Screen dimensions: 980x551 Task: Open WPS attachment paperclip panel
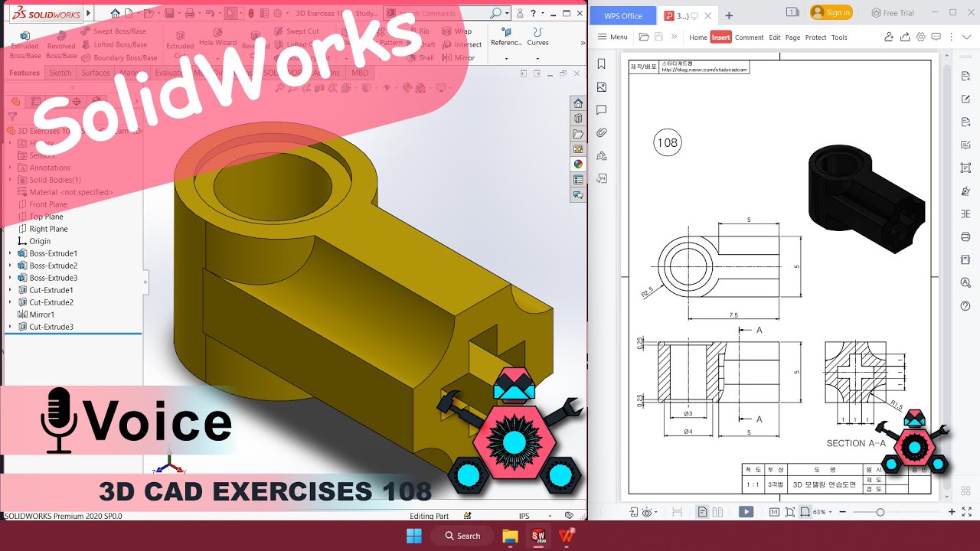pyautogui.click(x=602, y=133)
